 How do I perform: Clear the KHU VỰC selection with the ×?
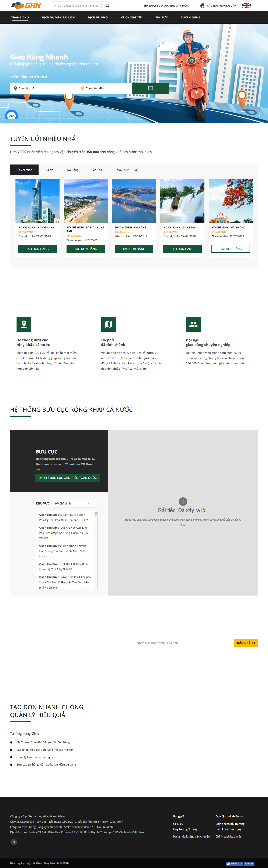(89, 503)
